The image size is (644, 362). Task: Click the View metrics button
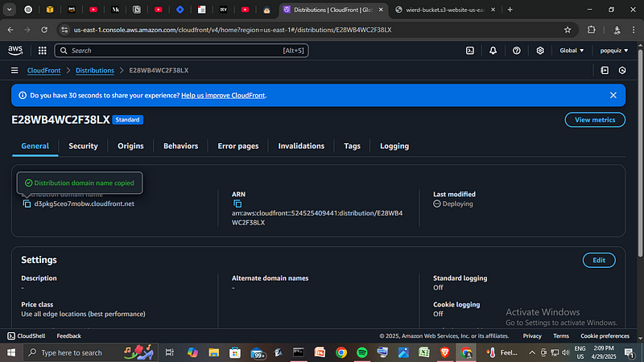(595, 120)
